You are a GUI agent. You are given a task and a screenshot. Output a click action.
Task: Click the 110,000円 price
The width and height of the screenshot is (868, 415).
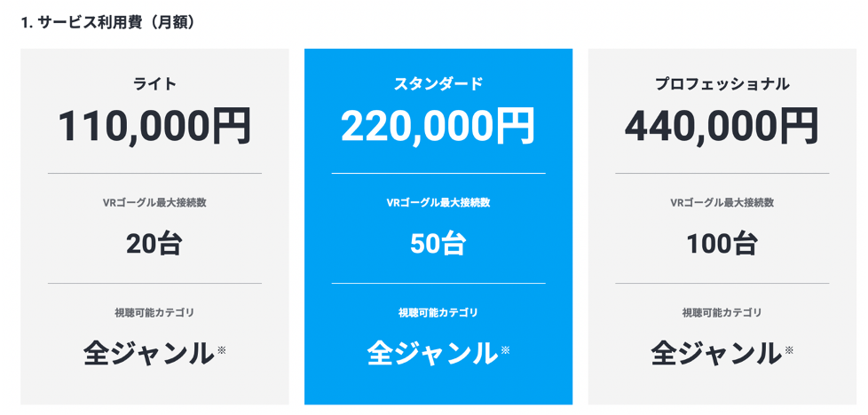tap(154, 126)
